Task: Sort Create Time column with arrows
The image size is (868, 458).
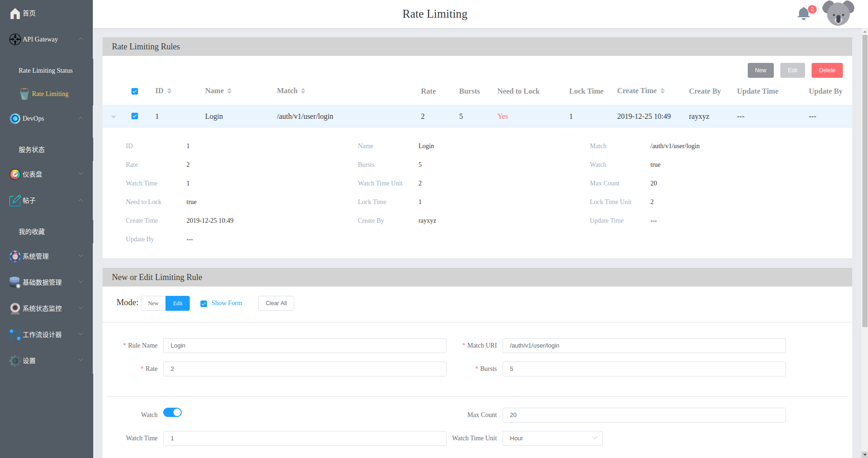Action: point(662,91)
